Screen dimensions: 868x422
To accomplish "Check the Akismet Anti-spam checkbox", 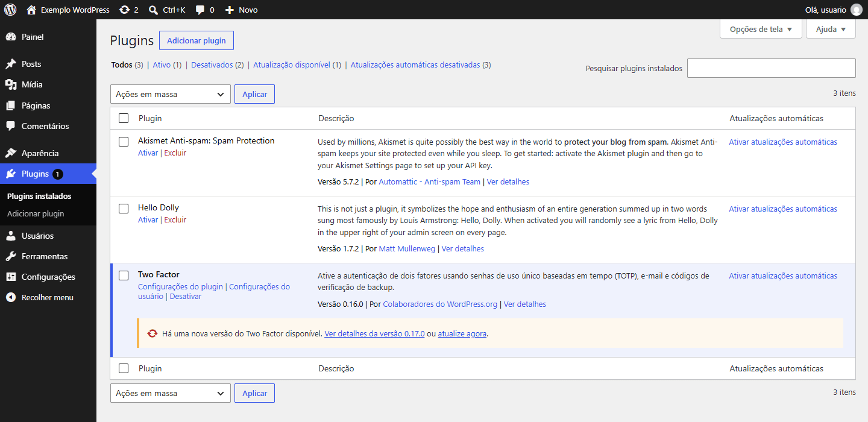I will tap(124, 142).
